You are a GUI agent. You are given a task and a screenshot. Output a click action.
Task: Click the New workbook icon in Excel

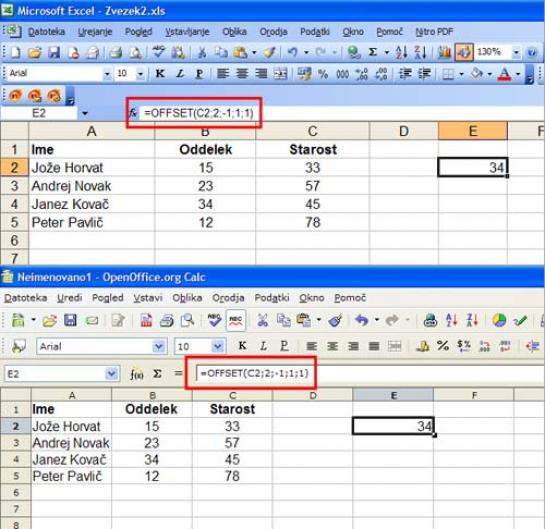tap(15, 52)
